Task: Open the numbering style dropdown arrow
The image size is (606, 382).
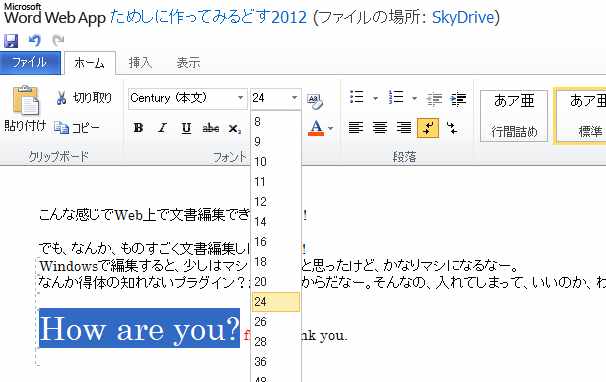Action: (414, 98)
